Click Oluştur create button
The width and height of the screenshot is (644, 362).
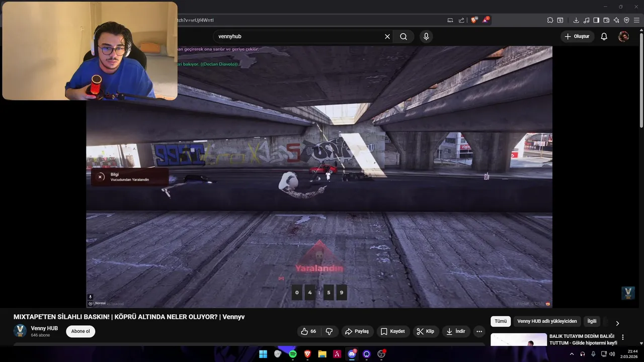tap(577, 37)
